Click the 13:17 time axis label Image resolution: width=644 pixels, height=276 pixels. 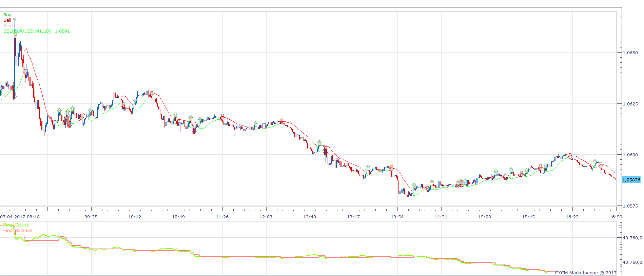click(x=353, y=217)
